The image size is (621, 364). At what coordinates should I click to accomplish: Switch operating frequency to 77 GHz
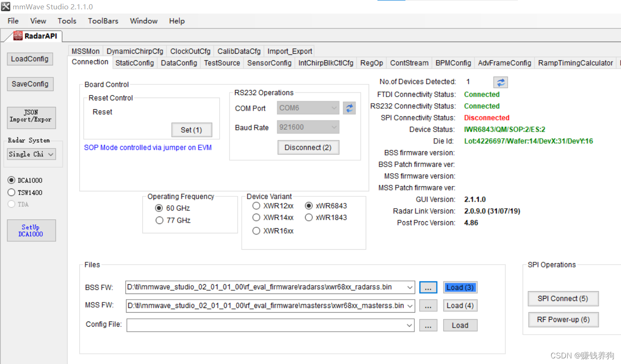[x=159, y=220]
